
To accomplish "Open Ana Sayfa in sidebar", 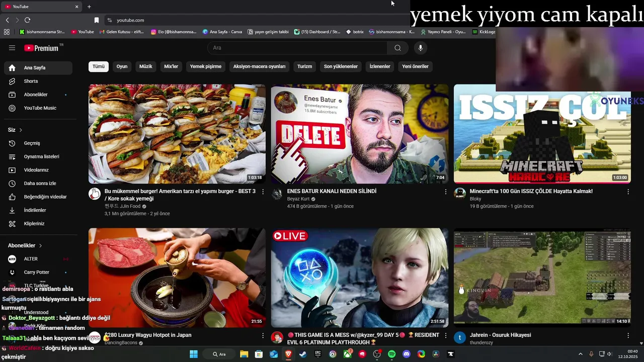I will (38, 67).
